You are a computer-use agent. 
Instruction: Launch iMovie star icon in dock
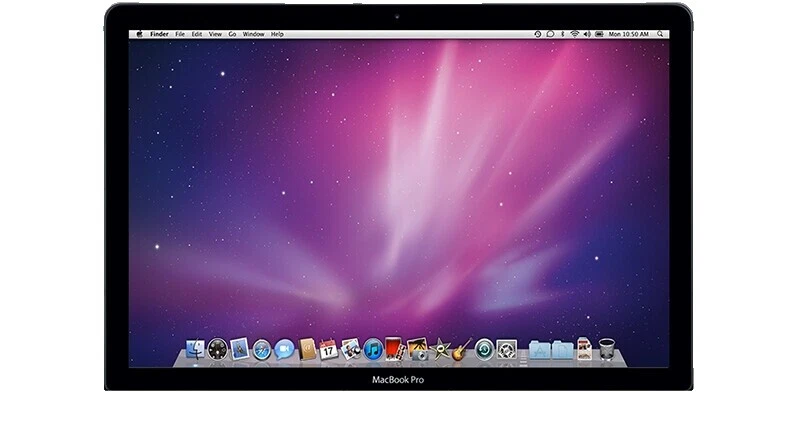click(x=439, y=350)
